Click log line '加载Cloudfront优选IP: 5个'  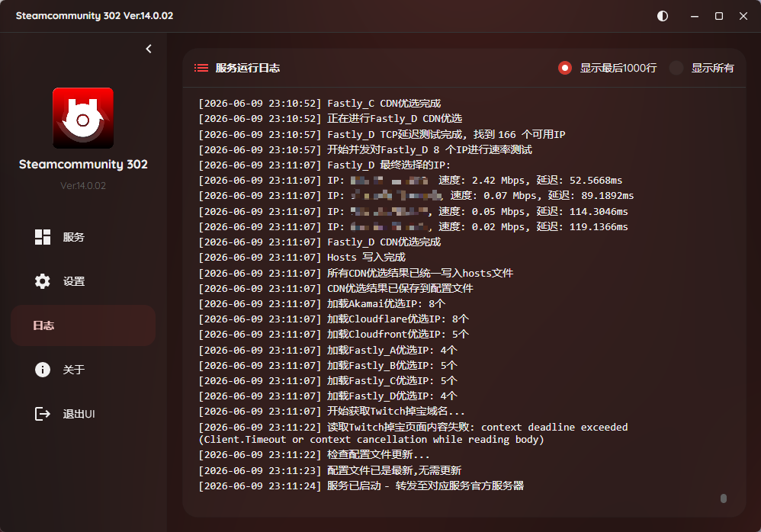[x=334, y=334]
